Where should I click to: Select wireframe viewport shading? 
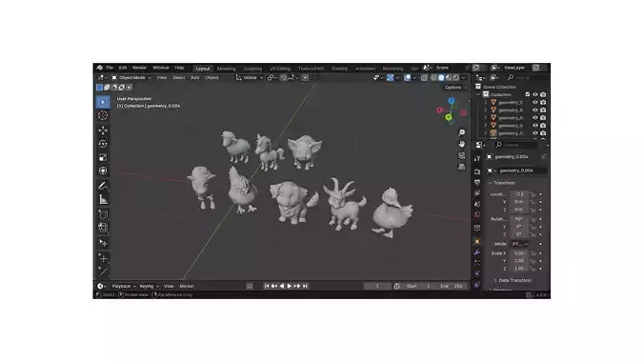tap(433, 78)
